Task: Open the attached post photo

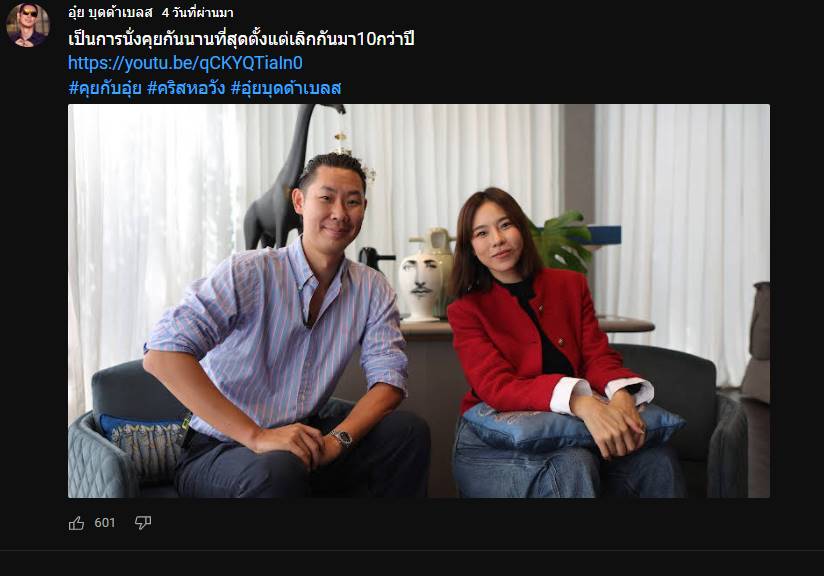Action: point(419,301)
